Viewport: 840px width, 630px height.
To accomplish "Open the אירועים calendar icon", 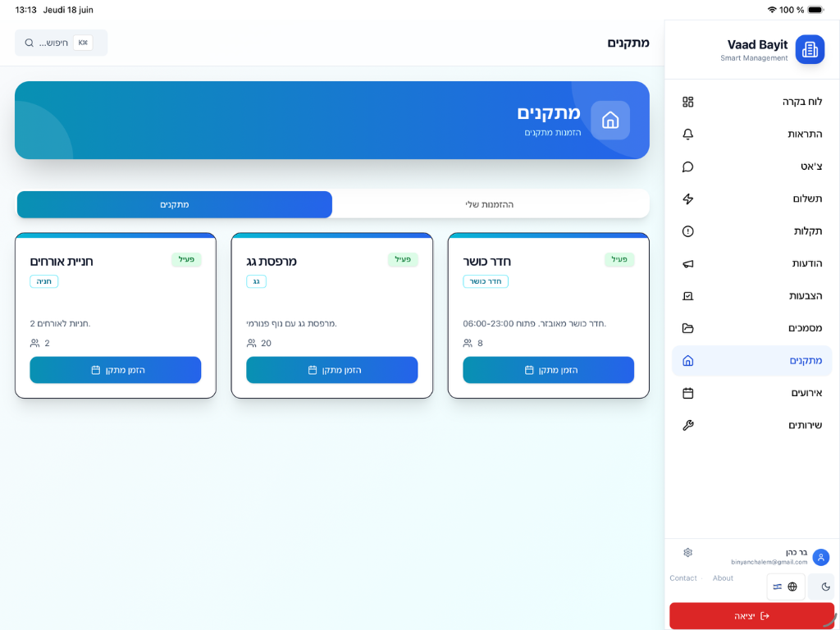I will pos(688,393).
